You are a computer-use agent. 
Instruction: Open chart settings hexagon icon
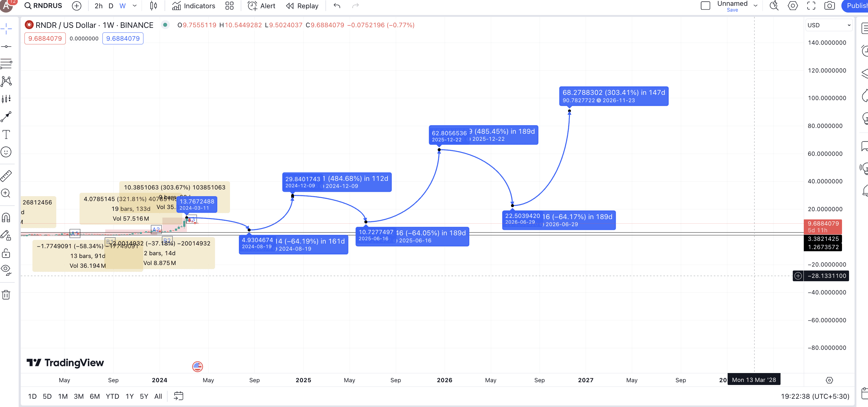tap(792, 6)
